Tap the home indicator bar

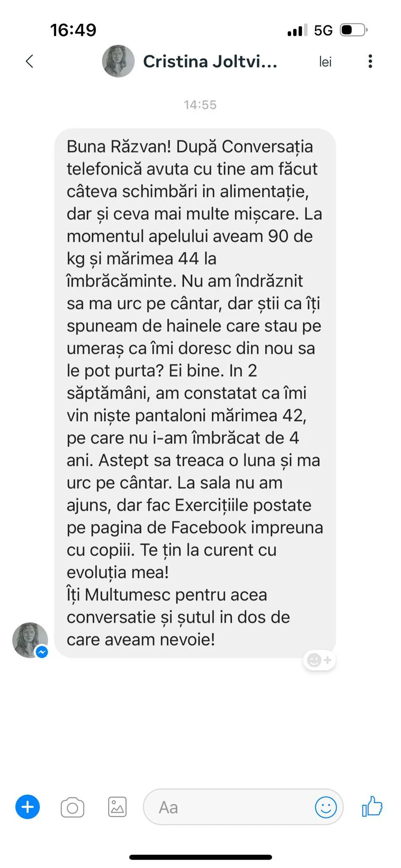click(201, 857)
